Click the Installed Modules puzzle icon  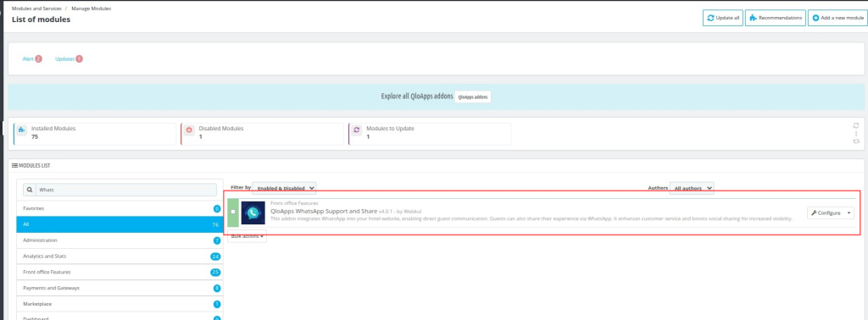pos(21,130)
